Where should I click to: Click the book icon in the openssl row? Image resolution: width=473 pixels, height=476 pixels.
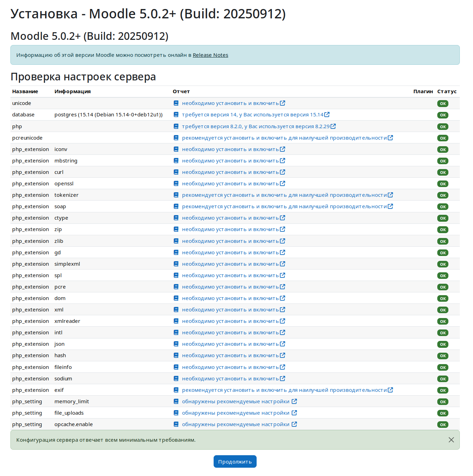coord(176,184)
